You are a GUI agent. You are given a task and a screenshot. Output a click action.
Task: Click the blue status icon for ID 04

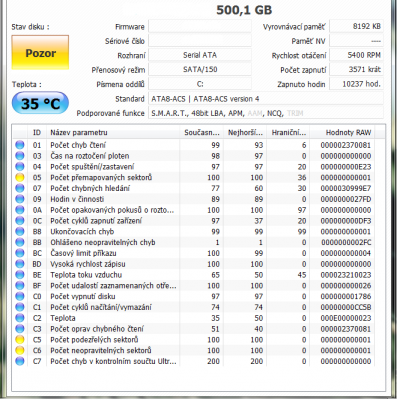click(20, 167)
